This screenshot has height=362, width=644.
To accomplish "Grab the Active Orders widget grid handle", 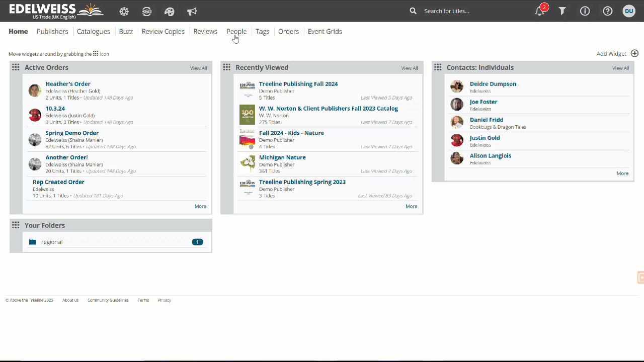I will point(16,67).
